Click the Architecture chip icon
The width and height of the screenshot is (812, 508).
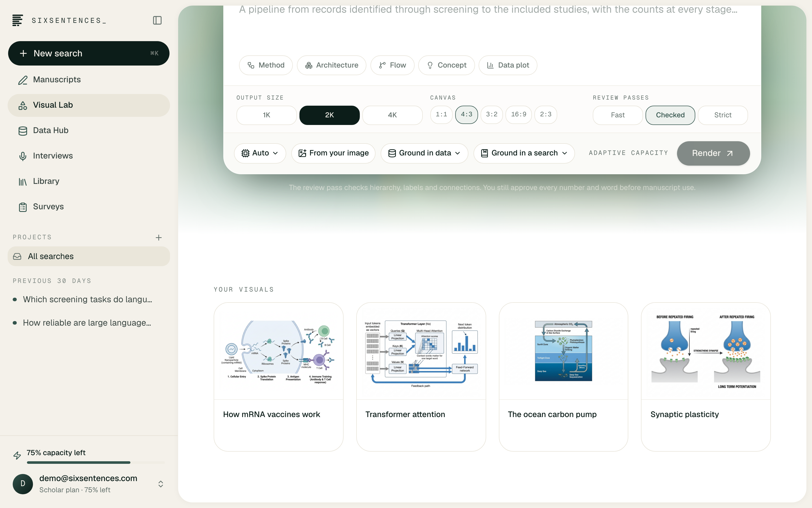tap(309, 65)
